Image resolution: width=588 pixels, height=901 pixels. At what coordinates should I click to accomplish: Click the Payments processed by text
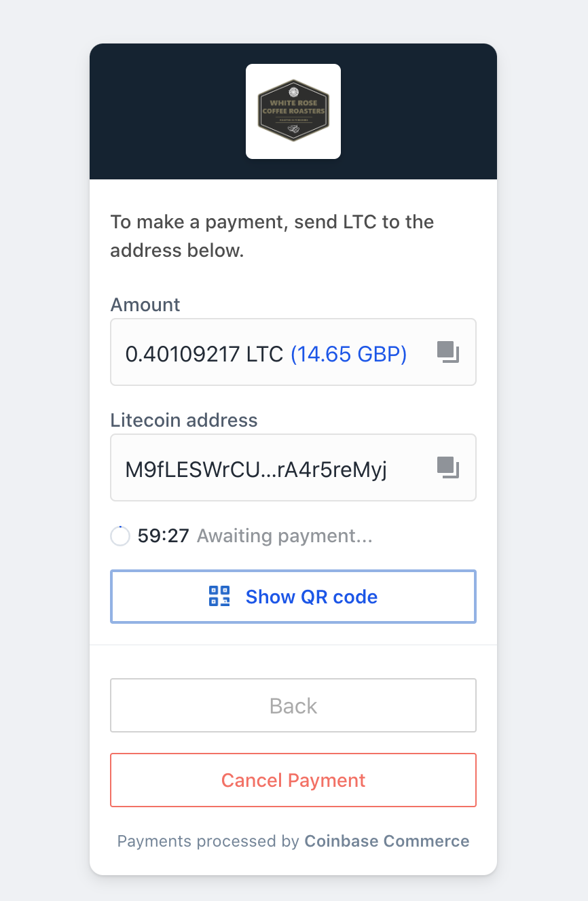pos(208,841)
